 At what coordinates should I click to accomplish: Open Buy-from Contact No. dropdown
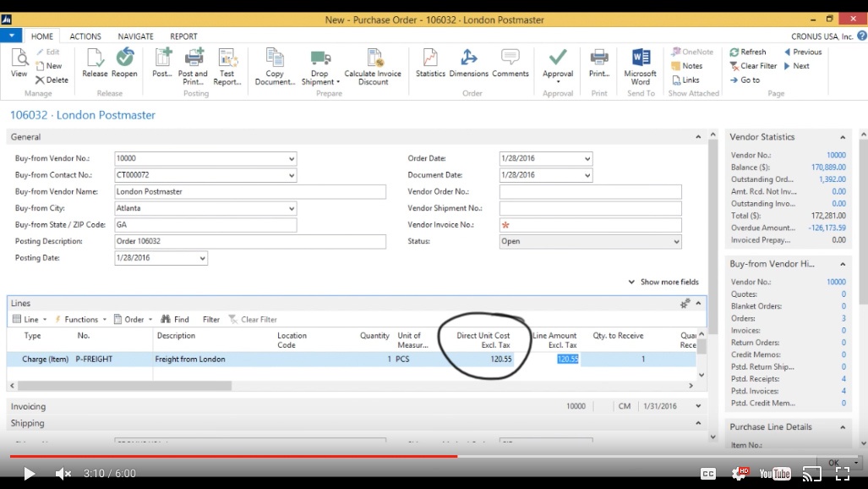coord(292,175)
